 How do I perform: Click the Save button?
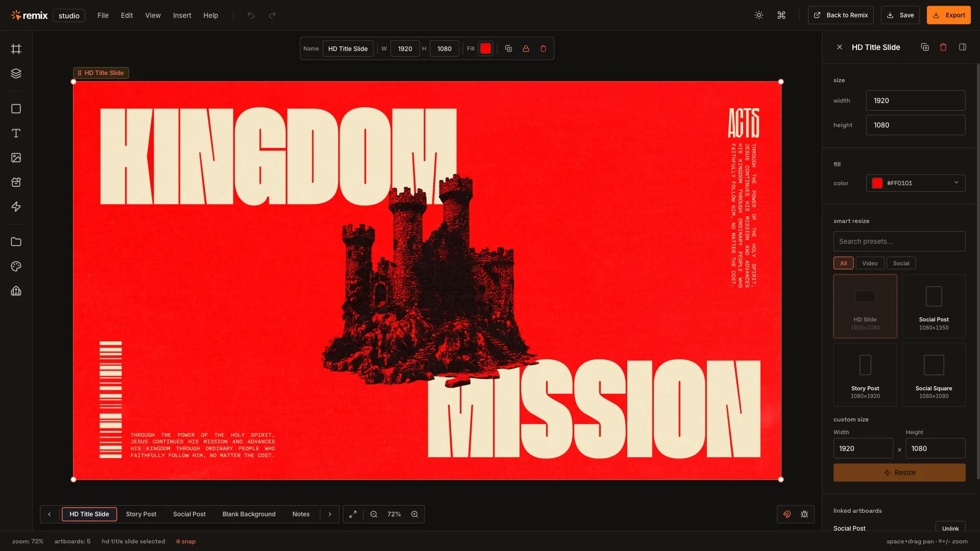900,15
